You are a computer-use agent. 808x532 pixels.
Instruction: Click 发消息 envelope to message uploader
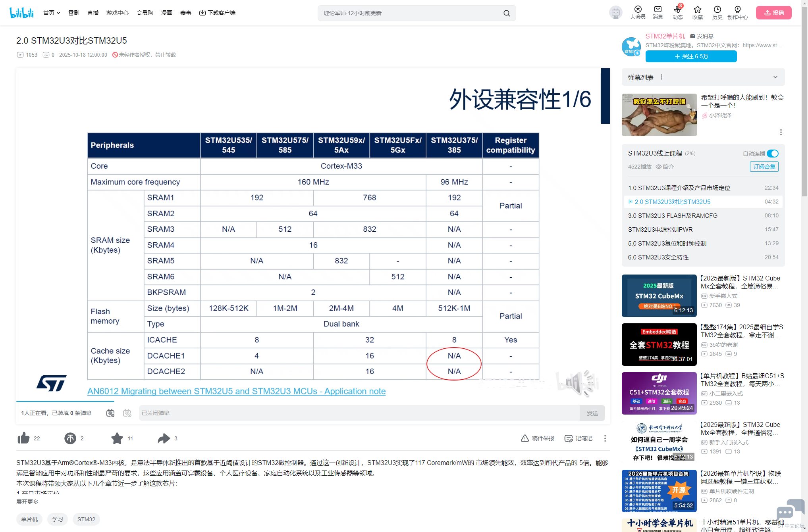(702, 36)
